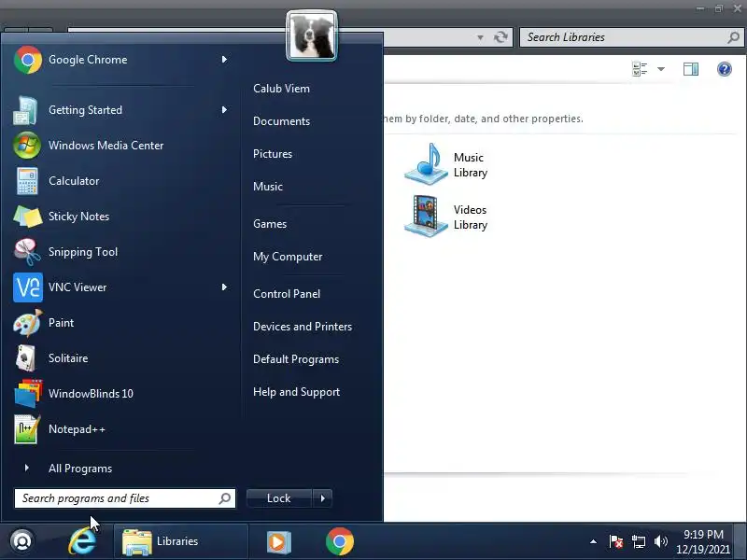Image resolution: width=747 pixels, height=560 pixels.
Task: Click the refresh icon beside address bar
Action: 500,37
